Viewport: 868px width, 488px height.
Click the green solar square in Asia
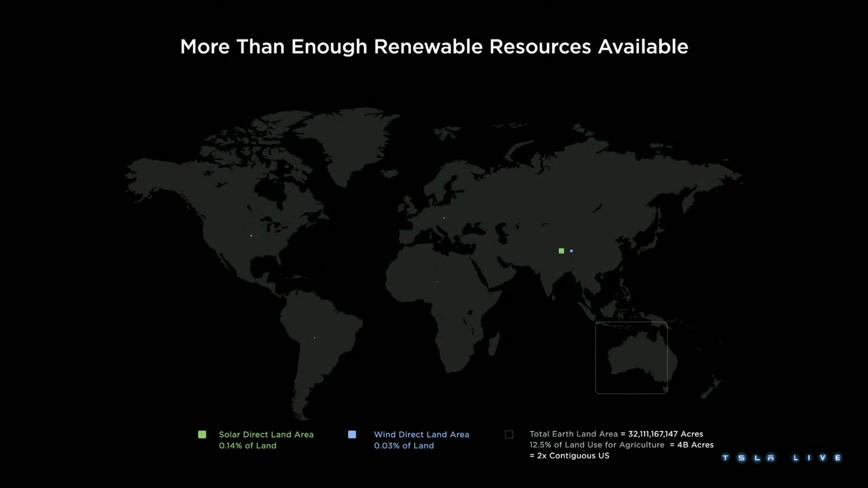(561, 251)
